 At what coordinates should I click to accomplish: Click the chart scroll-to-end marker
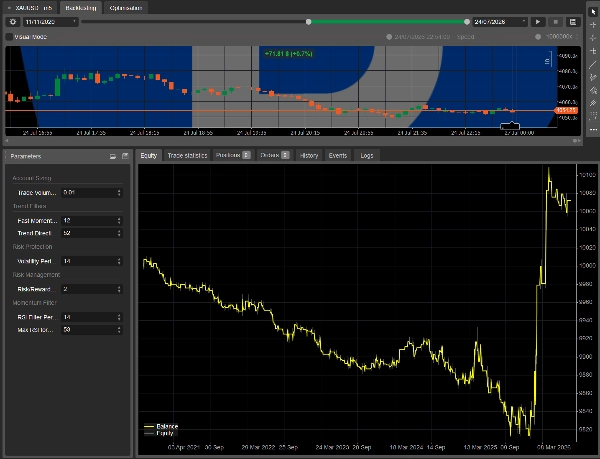tap(577, 140)
